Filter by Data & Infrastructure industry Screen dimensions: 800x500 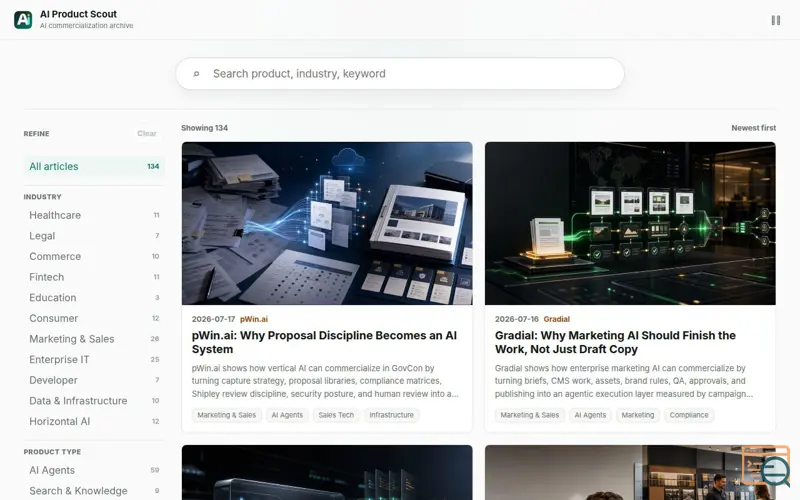pyautogui.click(x=94, y=401)
